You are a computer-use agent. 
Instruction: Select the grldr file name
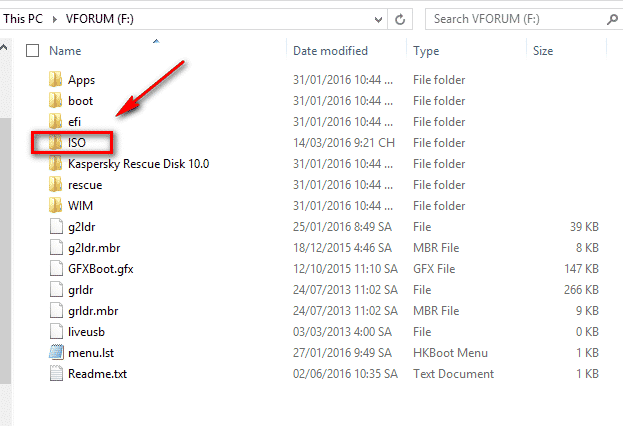81,290
